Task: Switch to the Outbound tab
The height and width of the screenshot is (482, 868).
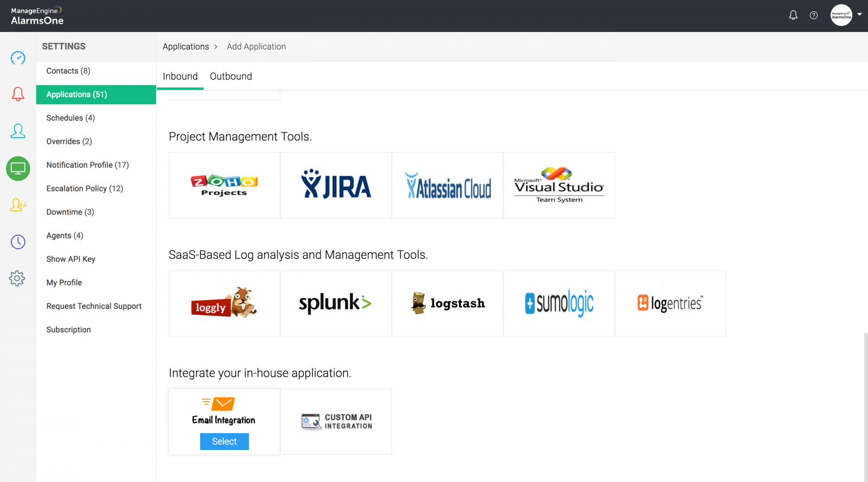Action: click(x=231, y=77)
